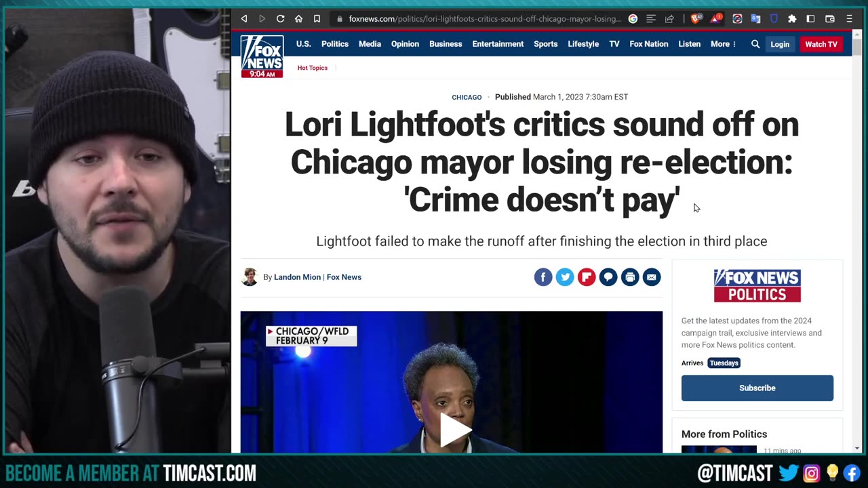Screen dimensions: 868x488
Task: Print the article with printer icon
Action: point(630,277)
